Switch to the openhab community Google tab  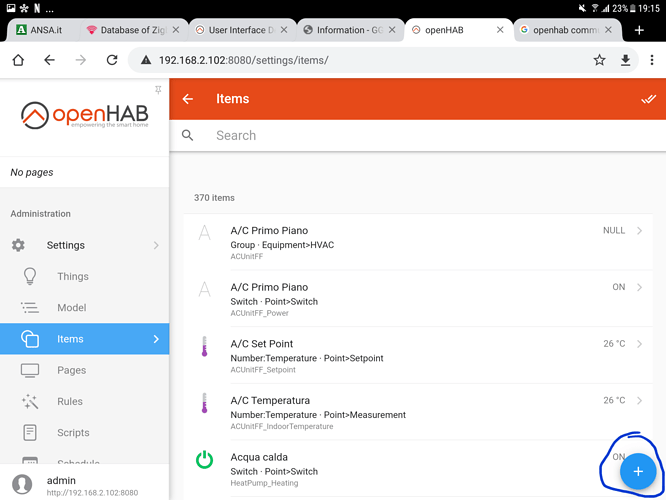coord(565,30)
